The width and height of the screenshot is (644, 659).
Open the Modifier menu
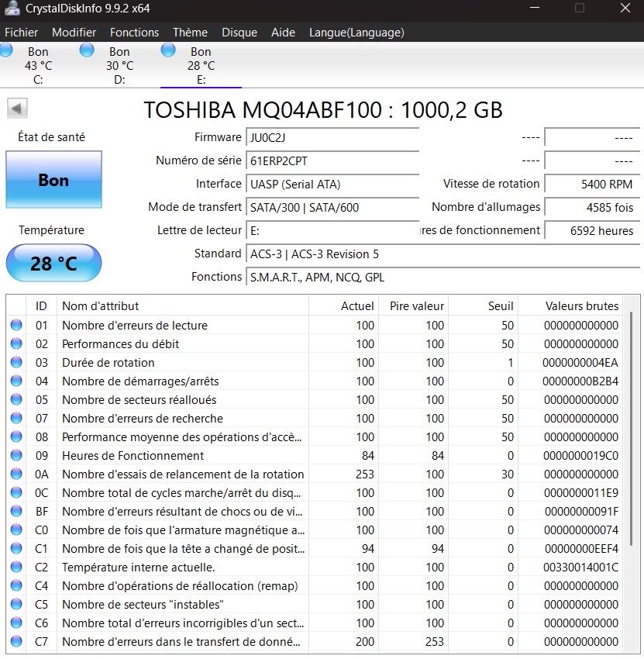coord(74,33)
